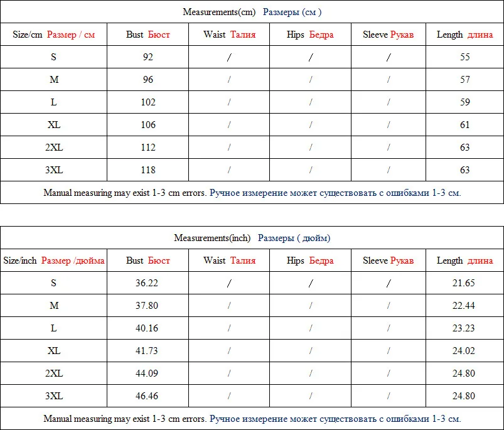Click the bust value 96
Screen dimensions: 504x430
(148, 79)
